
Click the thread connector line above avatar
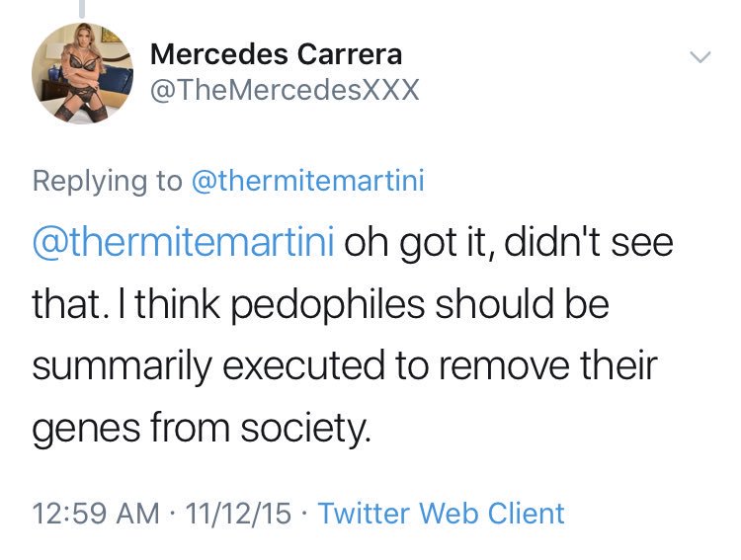[x=82, y=9]
